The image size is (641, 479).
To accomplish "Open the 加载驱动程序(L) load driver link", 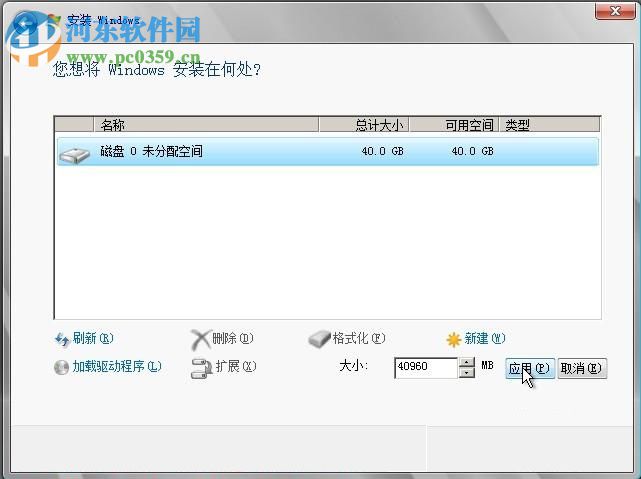I will 117,366.
